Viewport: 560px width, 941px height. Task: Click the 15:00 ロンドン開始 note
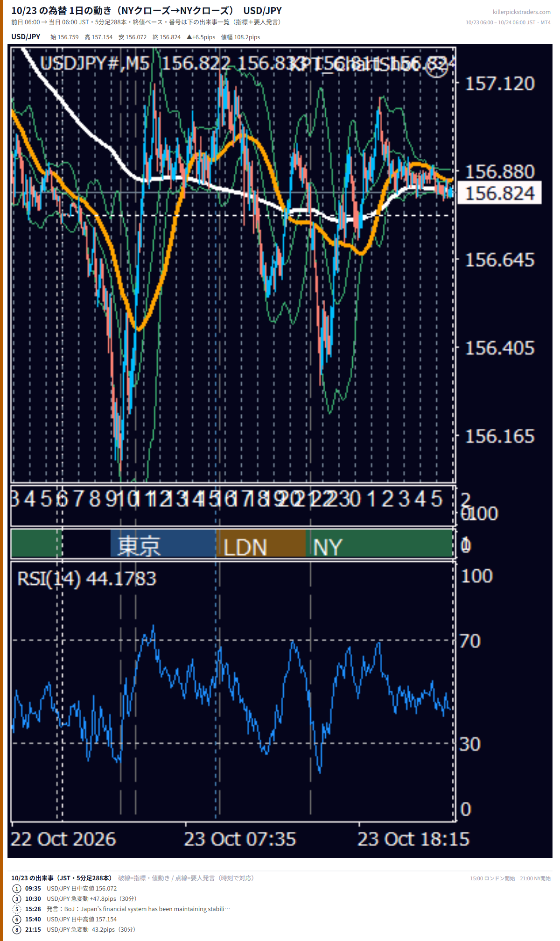[x=492, y=878]
